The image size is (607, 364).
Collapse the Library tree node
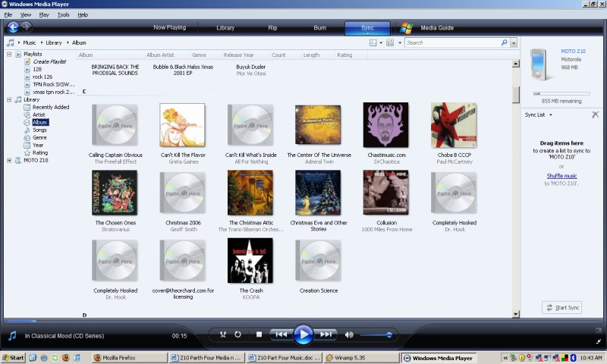click(9, 100)
